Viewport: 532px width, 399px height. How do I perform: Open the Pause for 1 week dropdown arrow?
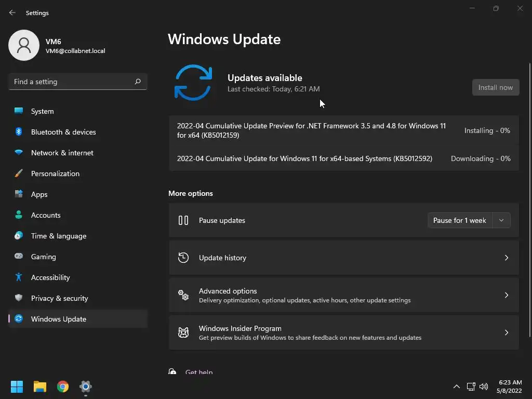click(x=501, y=220)
